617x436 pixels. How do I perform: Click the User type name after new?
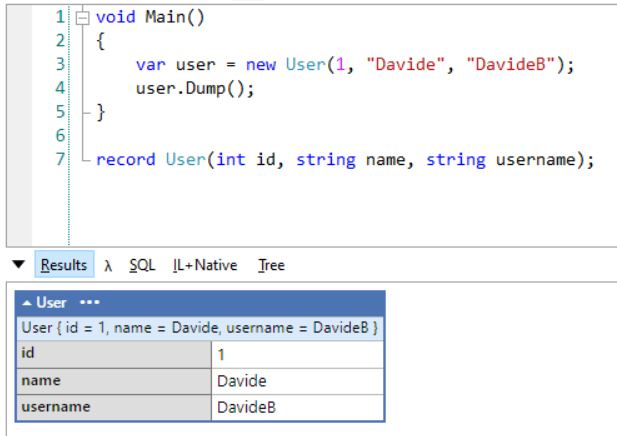[x=306, y=64]
